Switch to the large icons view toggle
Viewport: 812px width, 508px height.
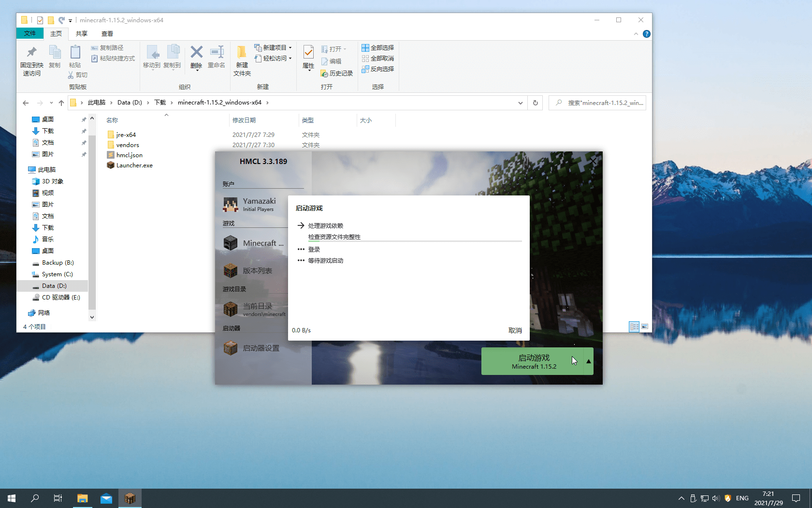click(645, 327)
